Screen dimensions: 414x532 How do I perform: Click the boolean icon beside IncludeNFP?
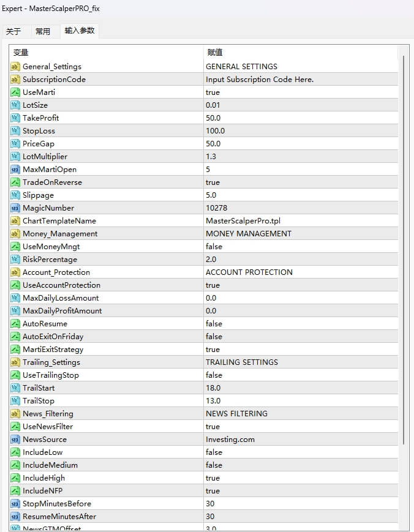click(x=15, y=490)
